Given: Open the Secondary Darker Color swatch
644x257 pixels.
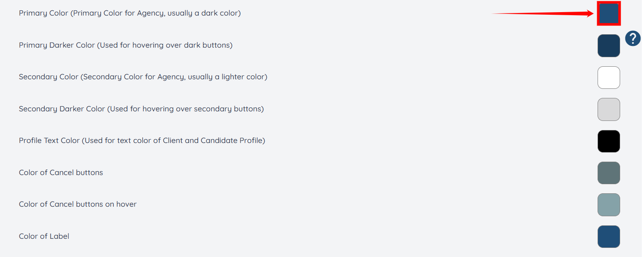Looking at the screenshot, I should coord(609,109).
